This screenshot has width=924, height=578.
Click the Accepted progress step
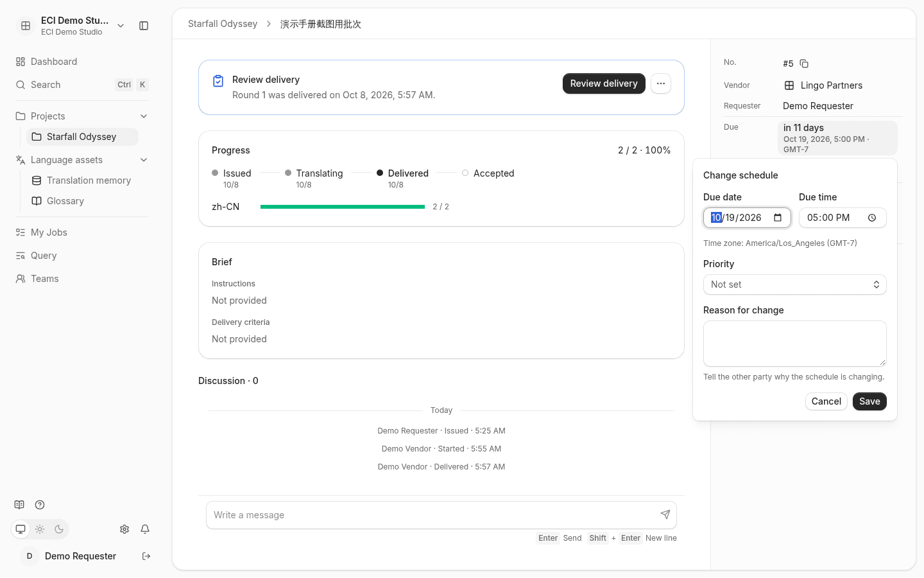(488, 173)
